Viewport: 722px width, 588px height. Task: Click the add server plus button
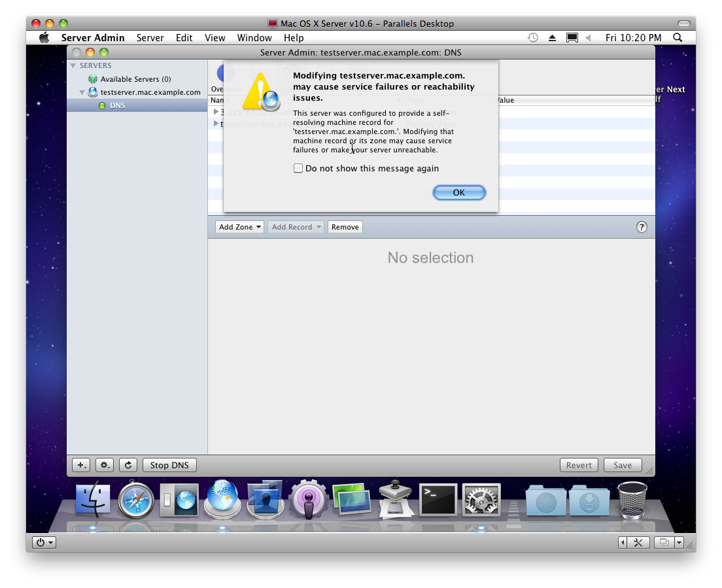coord(81,465)
